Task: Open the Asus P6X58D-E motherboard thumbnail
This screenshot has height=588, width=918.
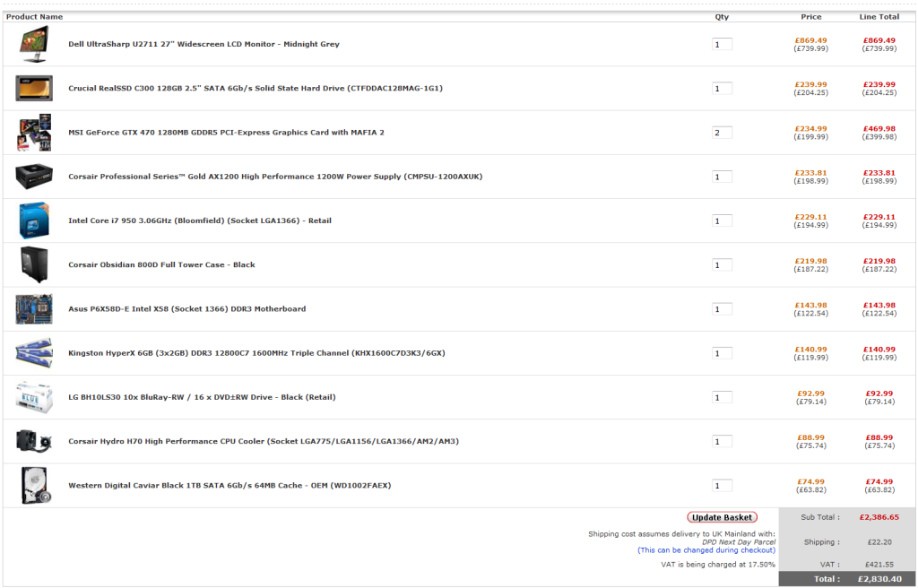Action: pos(34,308)
